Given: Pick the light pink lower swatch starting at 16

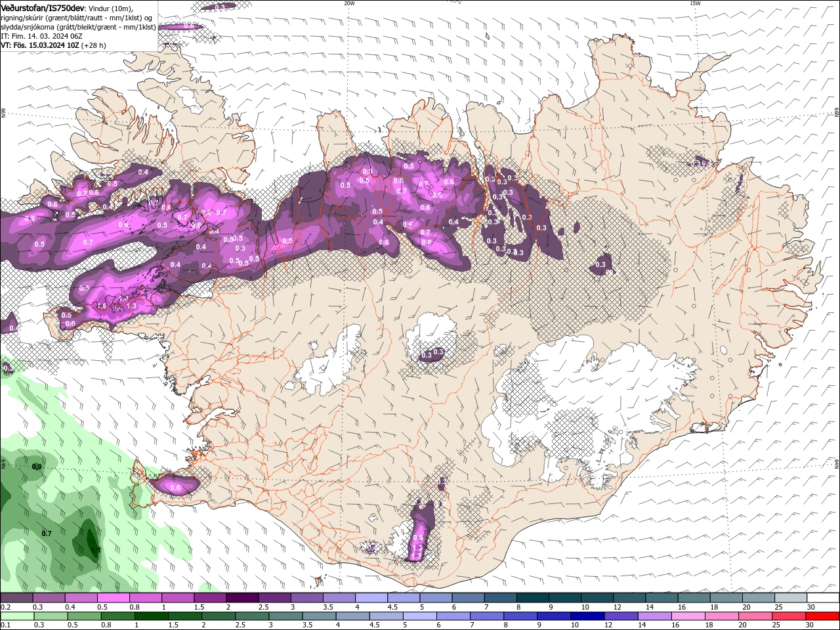Looking at the screenshot, I should point(689,616).
